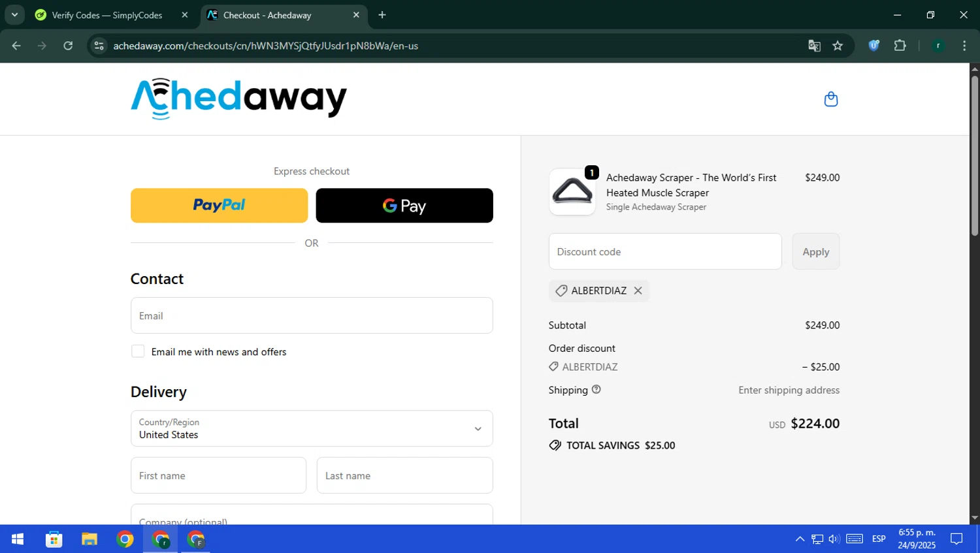Pay with Google Pay button
Screen dimensions: 980x553
[x=404, y=206]
